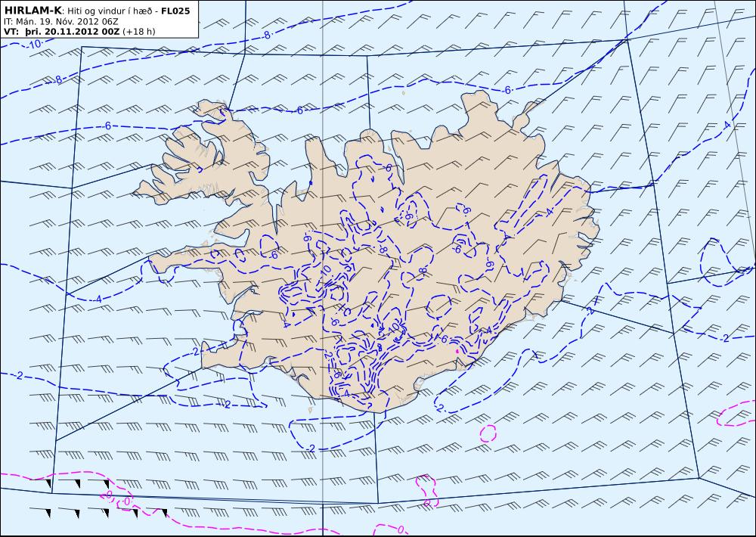Click the '(+18 h)' forecast offset text
This screenshot has height=537, width=756.
[139, 32]
